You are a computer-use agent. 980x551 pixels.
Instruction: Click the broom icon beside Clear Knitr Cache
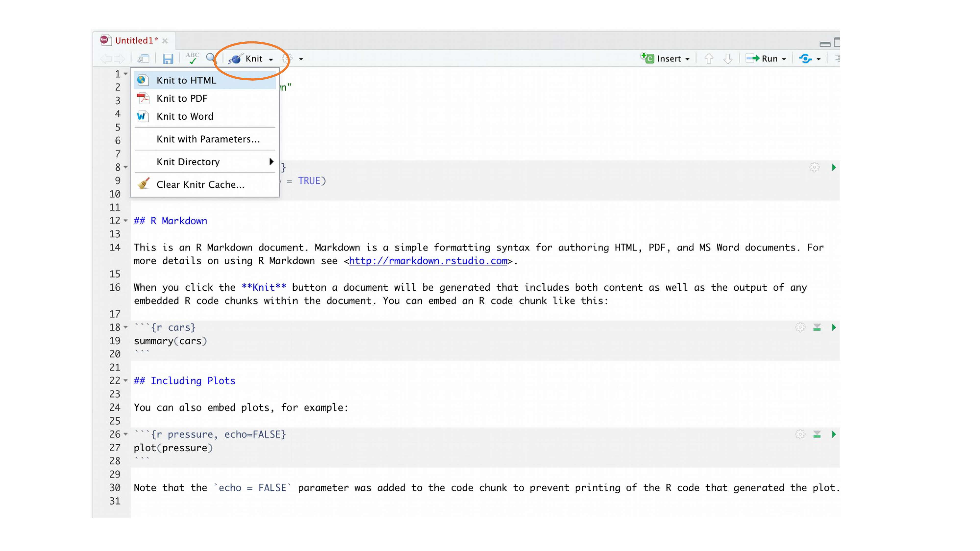[x=143, y=184]
